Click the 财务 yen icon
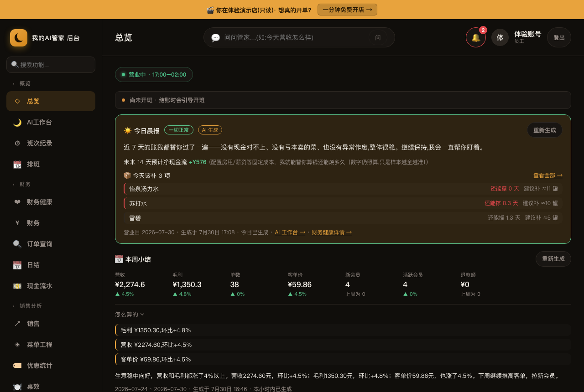The height and width of the screenshot is (392, 584). 17,223
